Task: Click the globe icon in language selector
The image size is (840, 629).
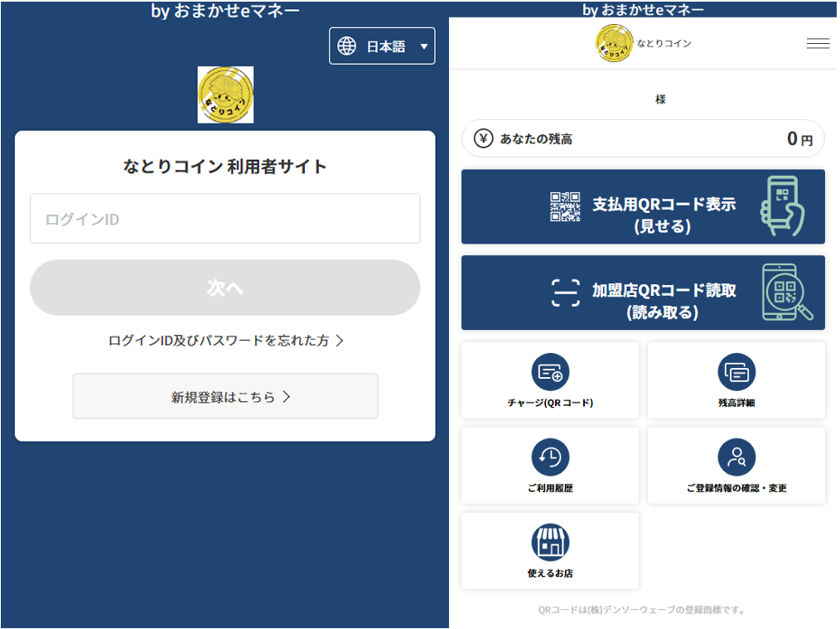Action: click(346, 46)
